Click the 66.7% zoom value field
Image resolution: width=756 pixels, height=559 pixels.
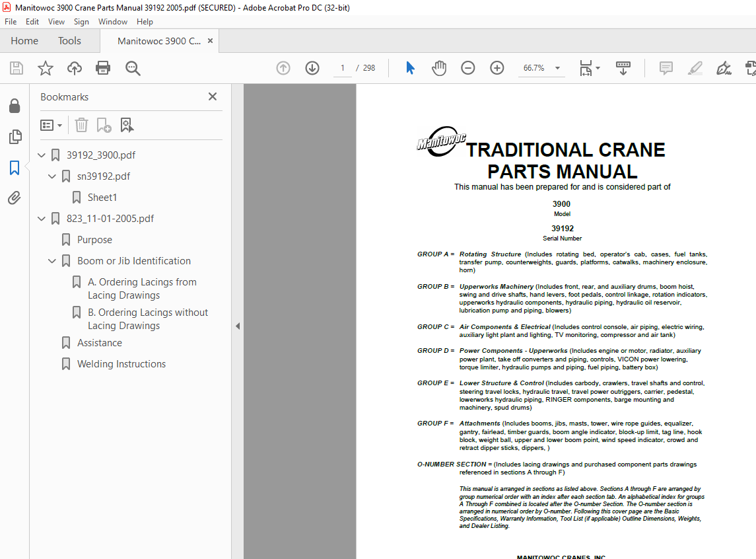(x=533, y=68)
